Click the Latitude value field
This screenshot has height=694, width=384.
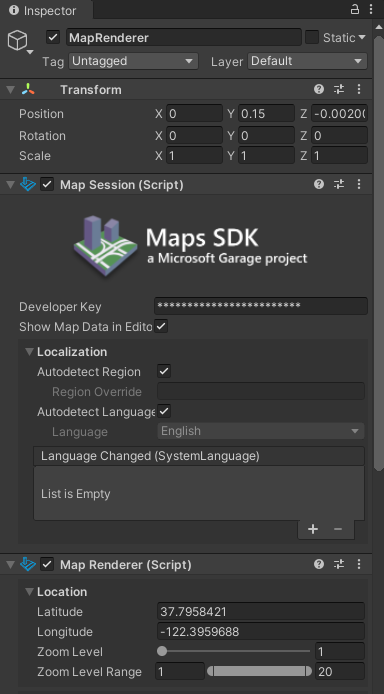click(x=261, y=611)
